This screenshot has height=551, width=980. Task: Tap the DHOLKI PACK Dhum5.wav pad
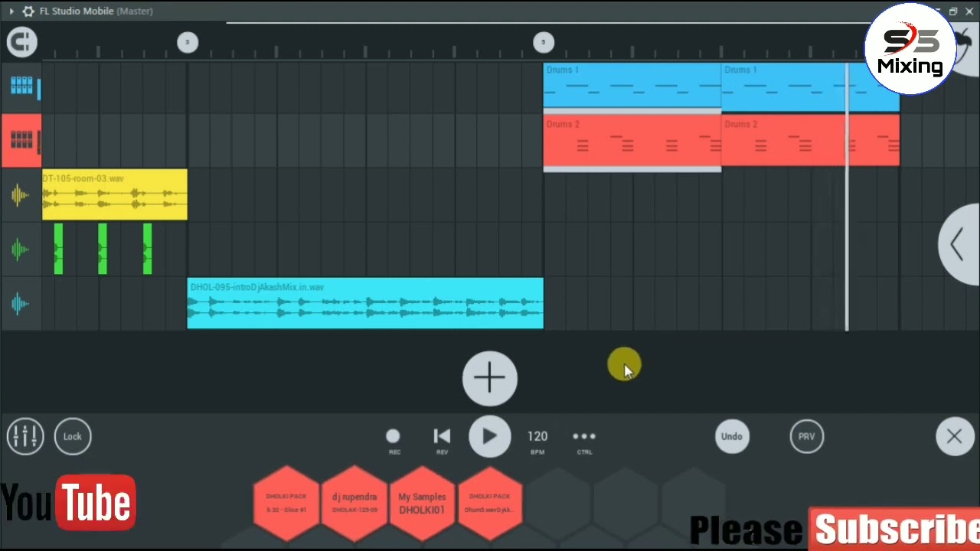tap(490, 503)
